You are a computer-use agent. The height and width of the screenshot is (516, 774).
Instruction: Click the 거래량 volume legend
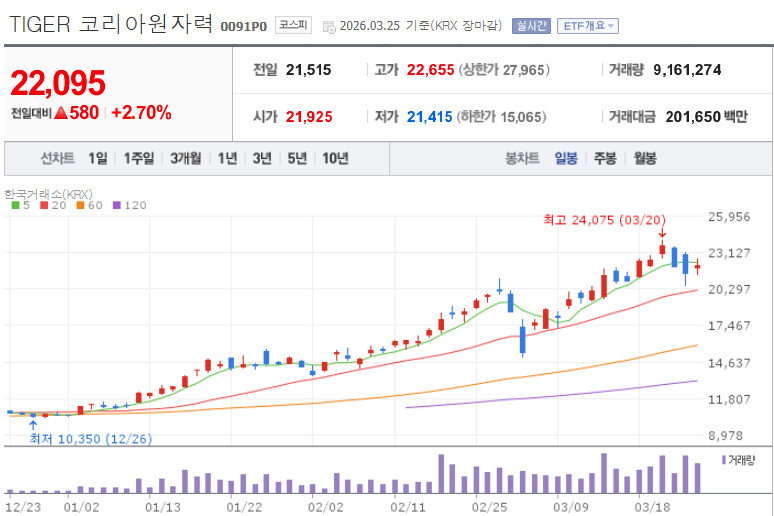[738, 460]
